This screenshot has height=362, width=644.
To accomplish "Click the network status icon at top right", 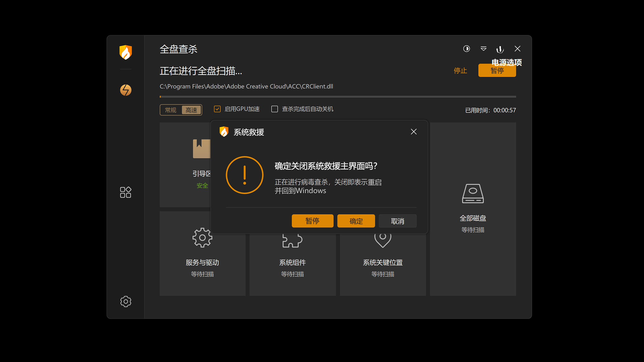I will [483, 49].
